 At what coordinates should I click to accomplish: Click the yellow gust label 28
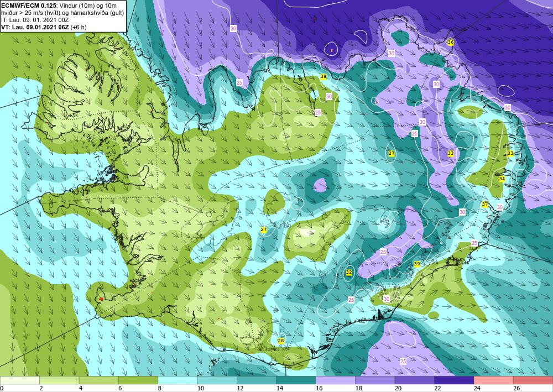point(281,341)
